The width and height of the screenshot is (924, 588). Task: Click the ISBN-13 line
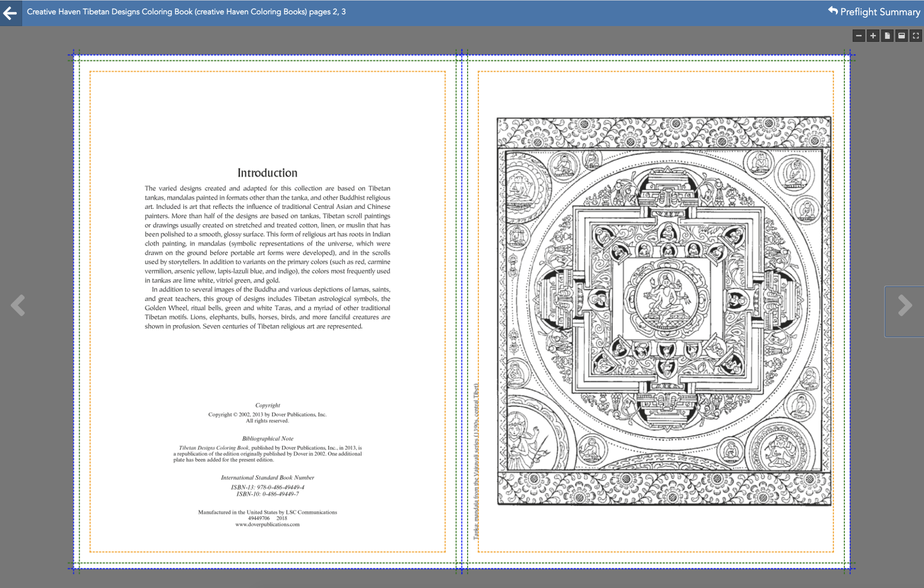(x=268, y=487)
